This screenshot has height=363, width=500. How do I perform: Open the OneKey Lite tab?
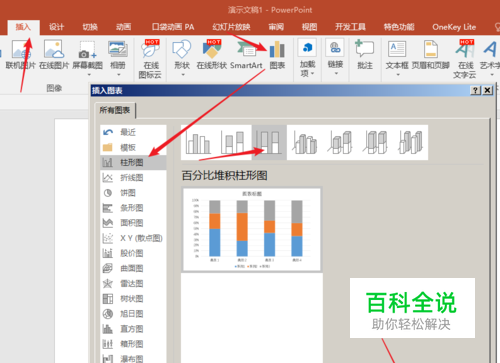(x=454, y=27)
